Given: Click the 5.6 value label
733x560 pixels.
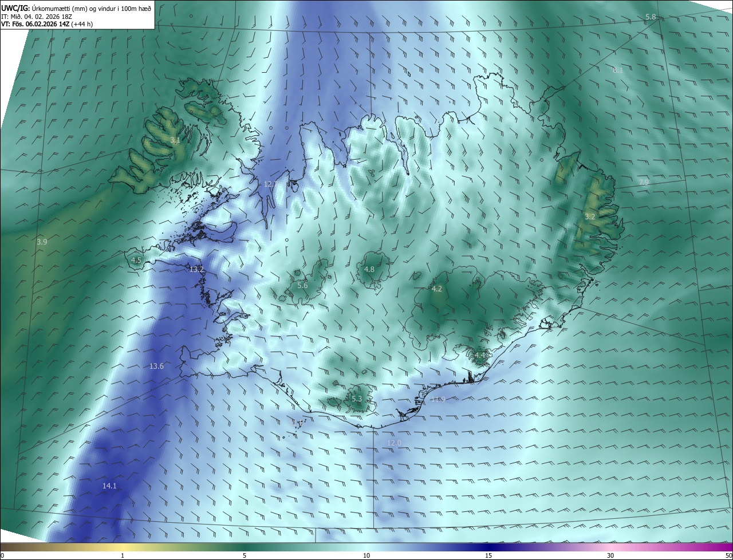Looking at the screenshot, I should (302, 285).
